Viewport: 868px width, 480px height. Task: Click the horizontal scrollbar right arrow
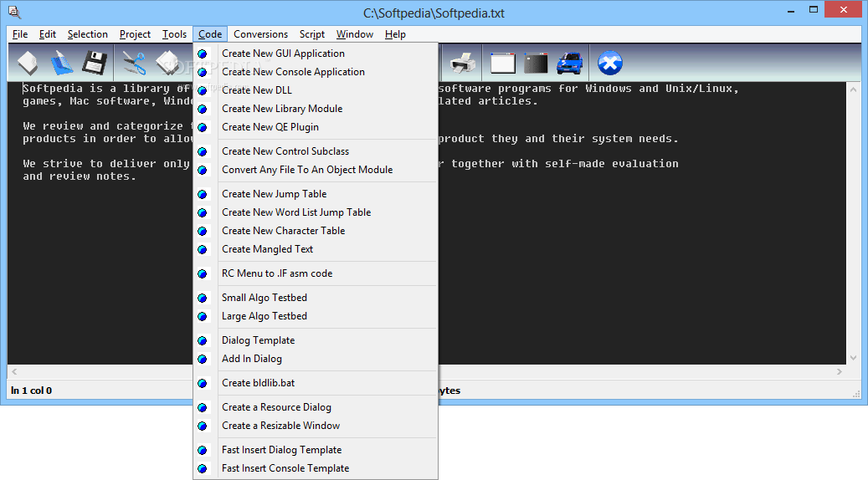coord(840,372)
